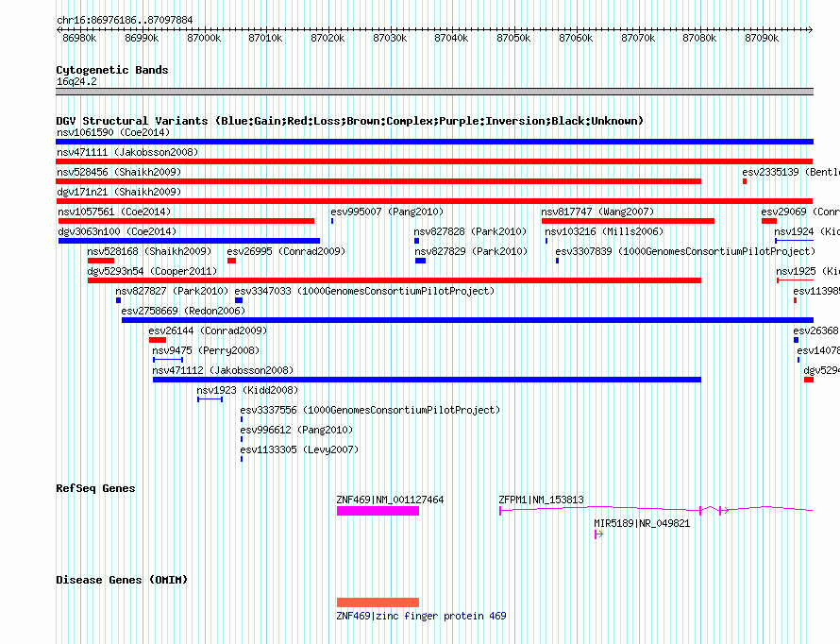
Task: Click the nsv827827 (Park2010) label
Action: (172, 291)
